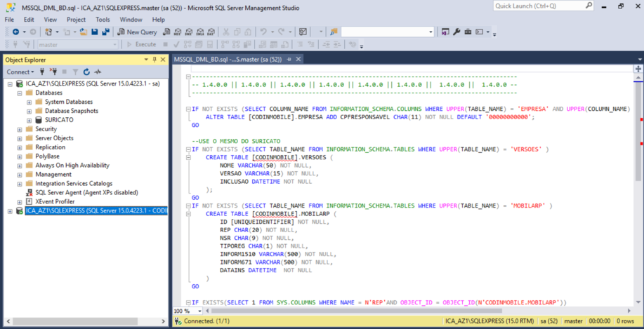Click the Visual Studio window icon in the toolbar
Screen dimensions: 644x329
[x=445, y=32]
